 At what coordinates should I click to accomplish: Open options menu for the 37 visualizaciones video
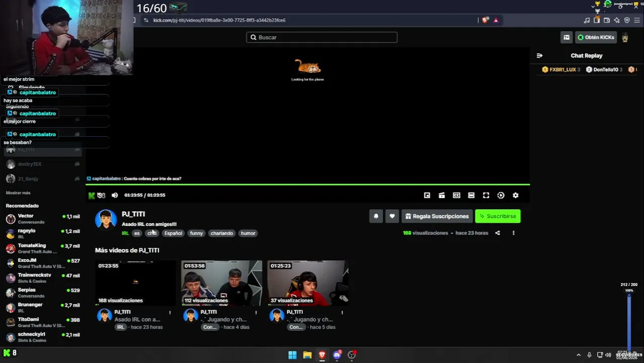[342, 313]
